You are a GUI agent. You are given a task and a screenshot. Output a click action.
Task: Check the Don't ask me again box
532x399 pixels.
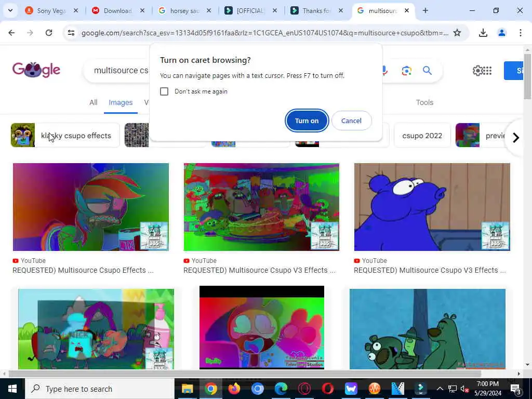[164, 91]
